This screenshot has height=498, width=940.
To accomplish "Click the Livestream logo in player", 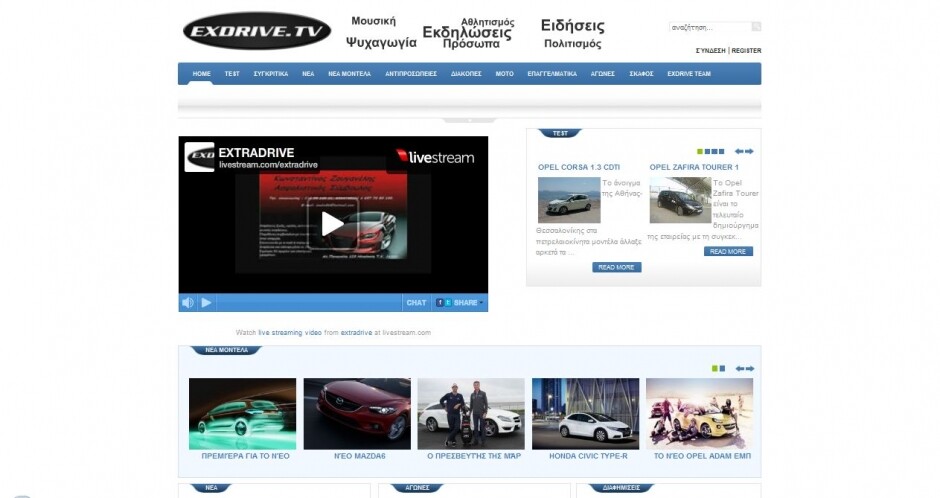I will 435,157.
